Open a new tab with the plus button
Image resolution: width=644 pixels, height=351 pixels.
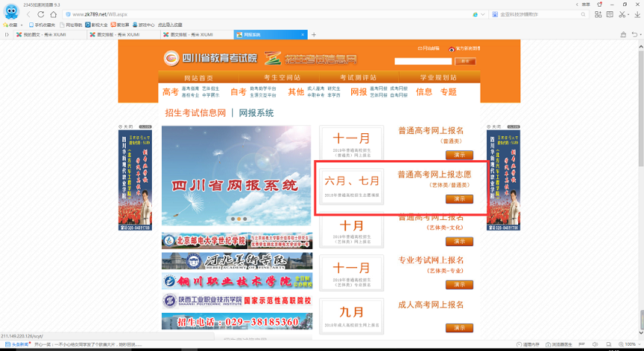314,34
